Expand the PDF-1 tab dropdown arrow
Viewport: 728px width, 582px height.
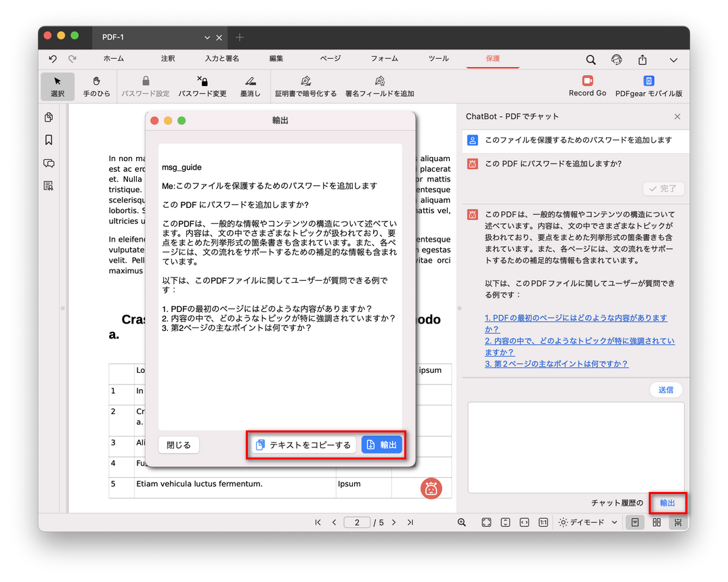point(207,37)
